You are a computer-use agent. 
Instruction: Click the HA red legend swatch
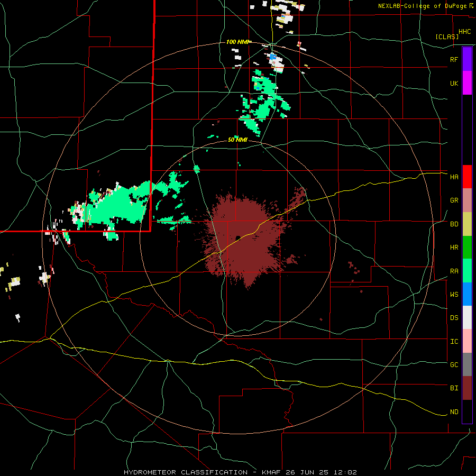tap(467, 177)
